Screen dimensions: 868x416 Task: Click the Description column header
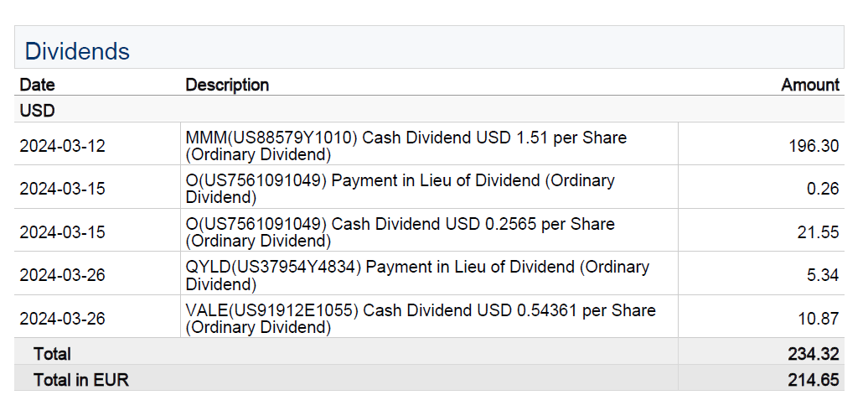click(227, 85)
